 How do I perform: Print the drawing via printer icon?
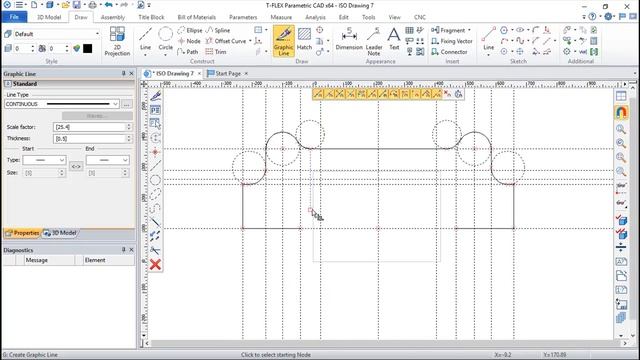[x=93, y=5]
